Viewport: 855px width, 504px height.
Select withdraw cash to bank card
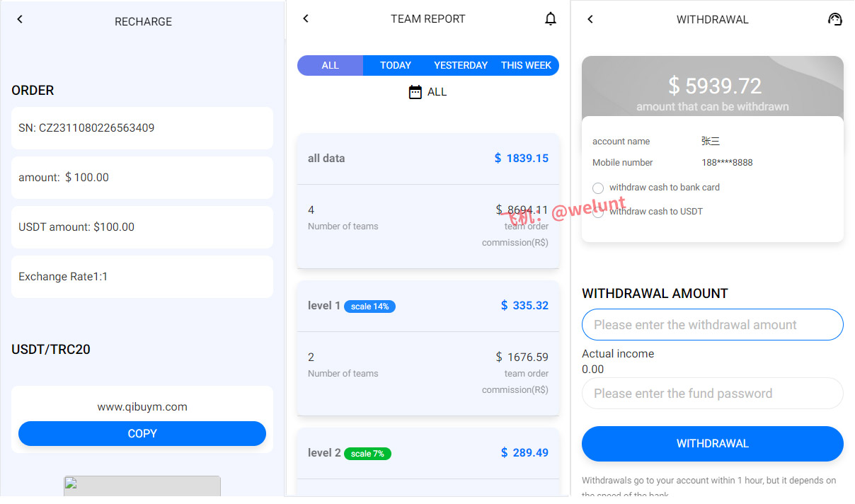click(x=598, y=188)
